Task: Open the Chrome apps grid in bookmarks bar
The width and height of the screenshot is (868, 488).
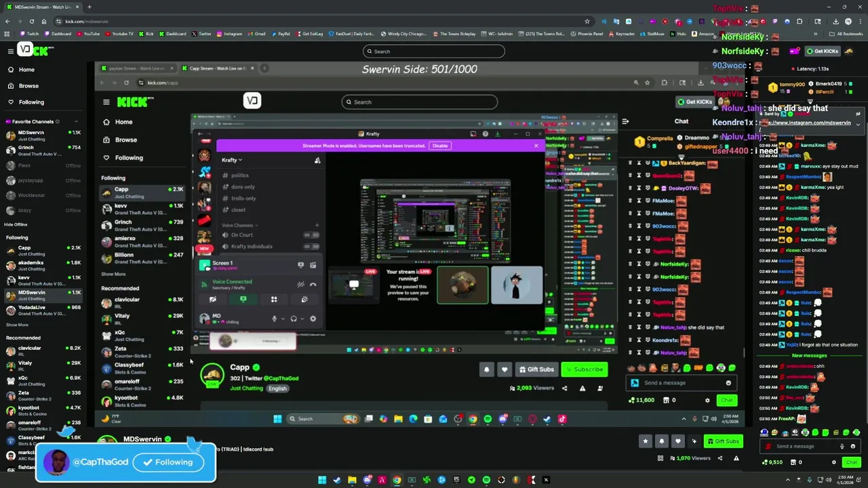Action: pos(7,34)
